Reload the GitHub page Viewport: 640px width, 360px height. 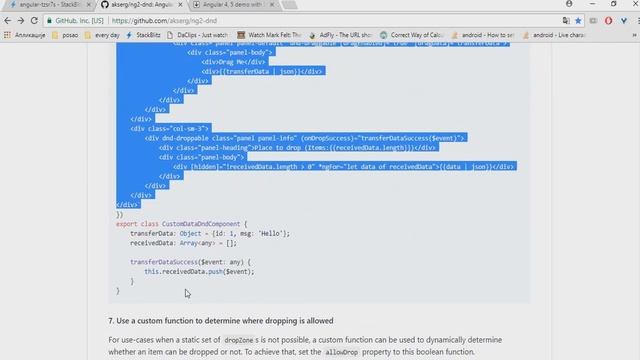click(x=34, y=20)
